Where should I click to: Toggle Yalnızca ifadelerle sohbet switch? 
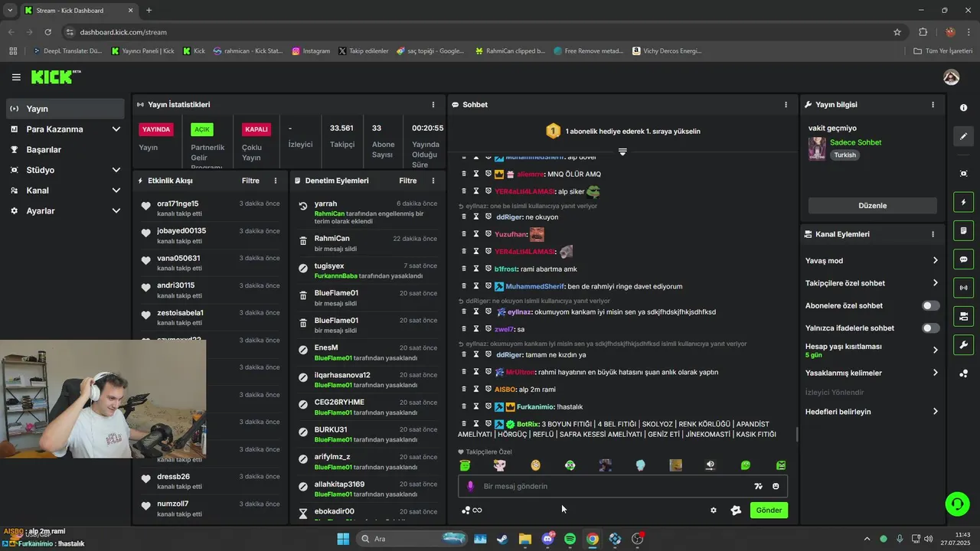click(930, 328)
